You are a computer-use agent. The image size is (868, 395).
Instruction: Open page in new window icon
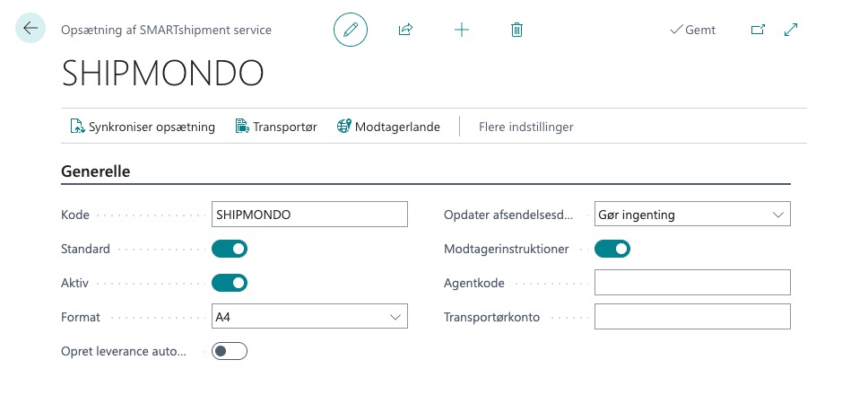tap(758, 30)
